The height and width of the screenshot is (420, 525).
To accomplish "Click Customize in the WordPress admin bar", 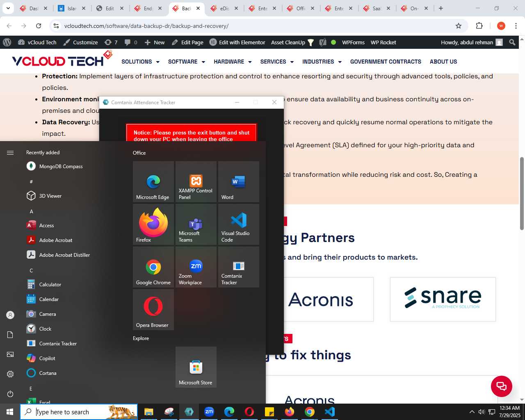I will tap(80, 42).
